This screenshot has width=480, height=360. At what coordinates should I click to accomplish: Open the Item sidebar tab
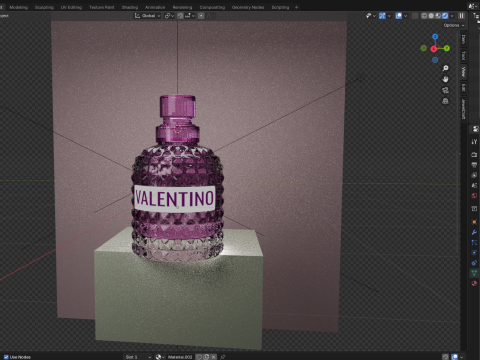[x=463, y=39]
